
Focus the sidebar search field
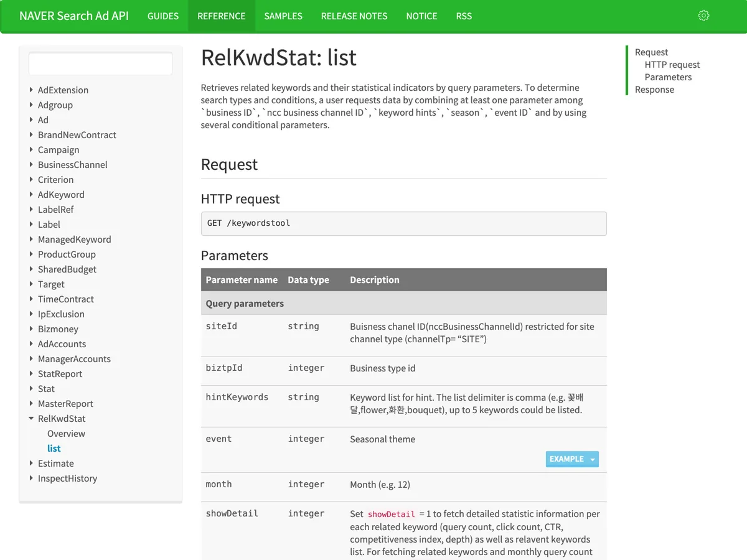tap(100, 63)
